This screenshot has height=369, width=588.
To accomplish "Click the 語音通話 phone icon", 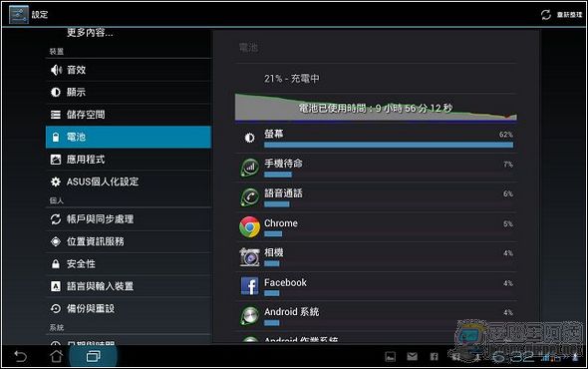I will coord(250,197).
